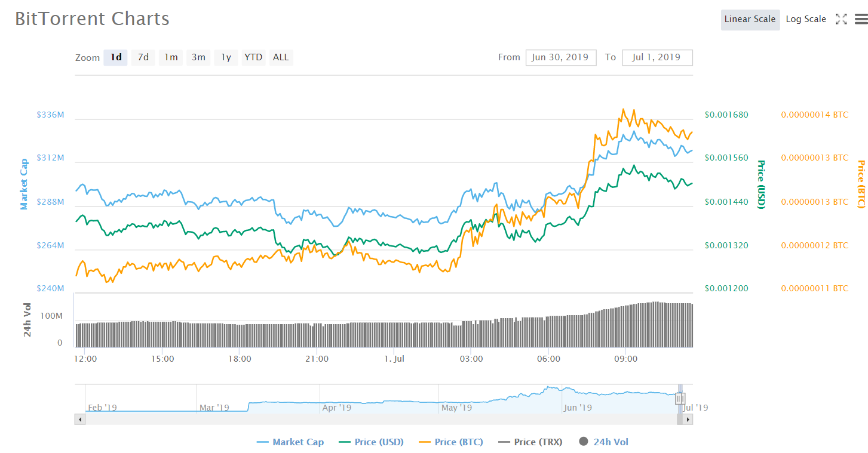Image resolution: width=868 pixels, height=453 pixels.
Task: Click the navigator scrollbar left arrow
Action: point(79,420)
